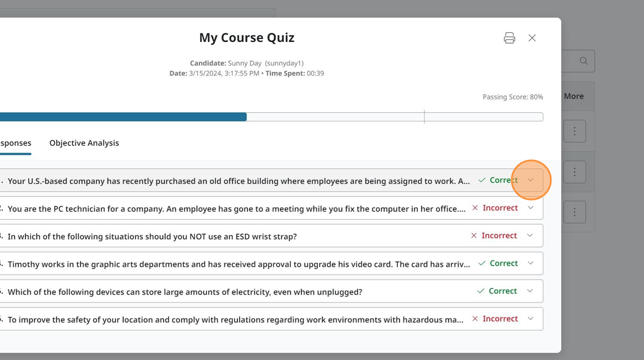Image resolution: width=644 pixels, height=360 pixels.
Task: Expand the hazardous materials question chevron
Action: (x=531, y=319)
